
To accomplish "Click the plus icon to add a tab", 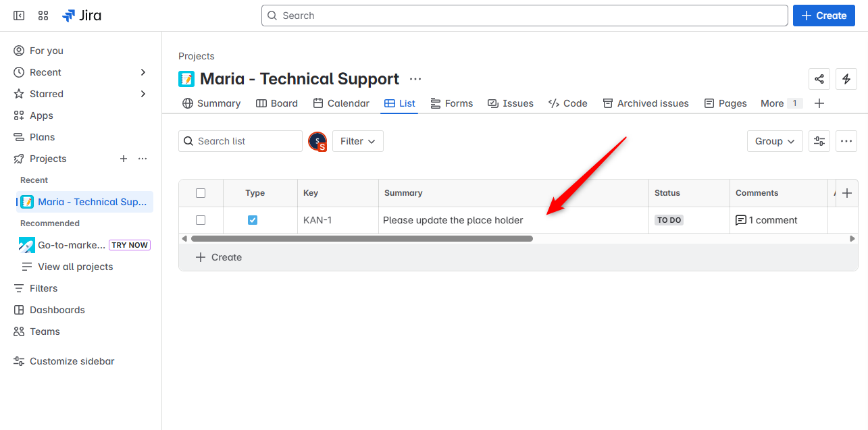I will click(819, 103).
